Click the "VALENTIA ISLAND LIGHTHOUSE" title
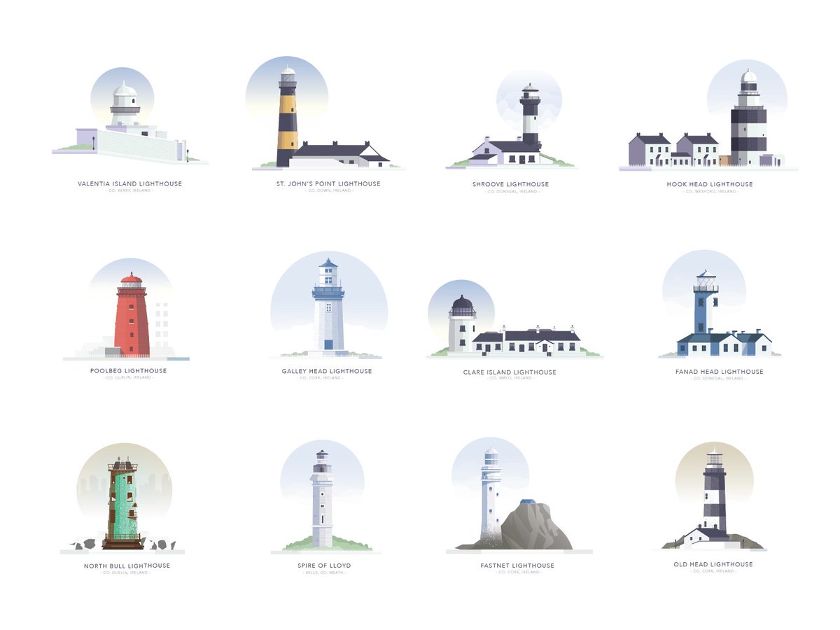840x630 pixels. (x=130, y=183)
